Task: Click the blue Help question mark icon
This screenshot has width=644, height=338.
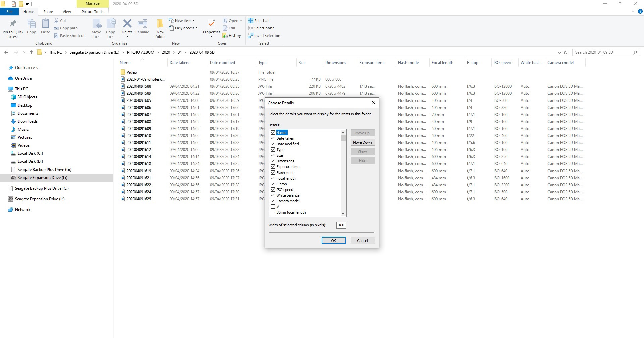Action: pyautogui.click(x=640, y=11)
